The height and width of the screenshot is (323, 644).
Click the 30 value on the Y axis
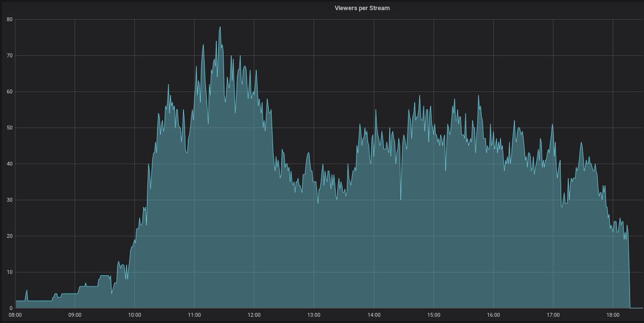(x=9, y=200)
